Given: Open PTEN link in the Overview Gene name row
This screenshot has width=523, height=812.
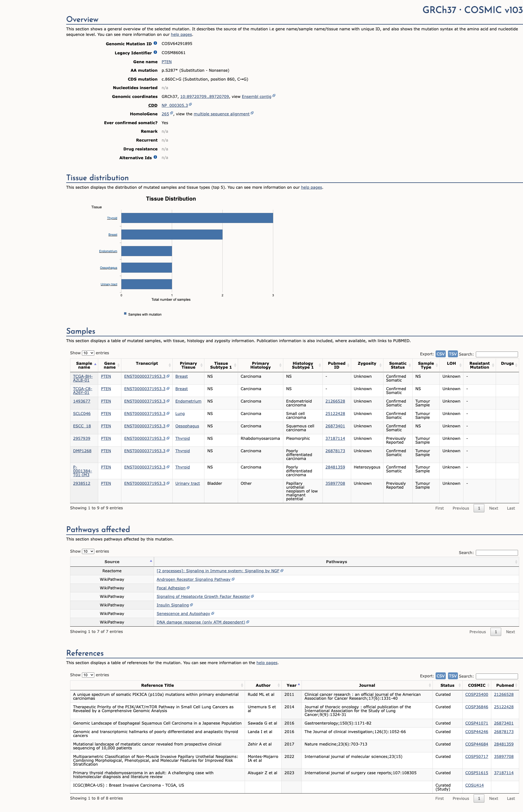Looking at the screenshot, I should 166,62.
